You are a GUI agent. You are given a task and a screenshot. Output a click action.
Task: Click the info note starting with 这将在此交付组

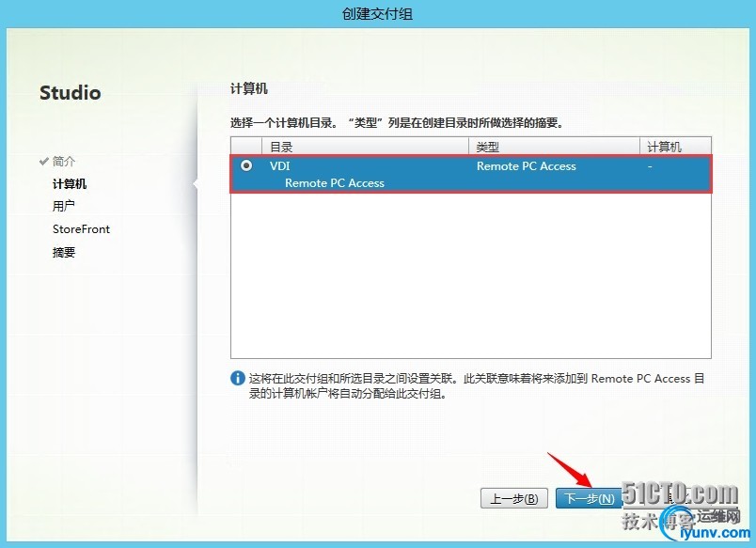click(477, 386)
